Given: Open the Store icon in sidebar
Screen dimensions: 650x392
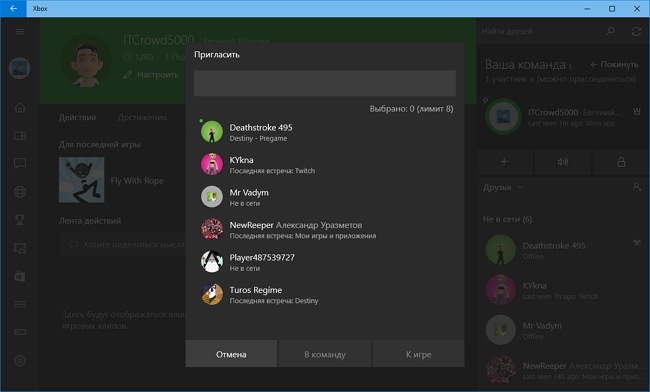Looking at the screenshot, I should pos(19,276).
